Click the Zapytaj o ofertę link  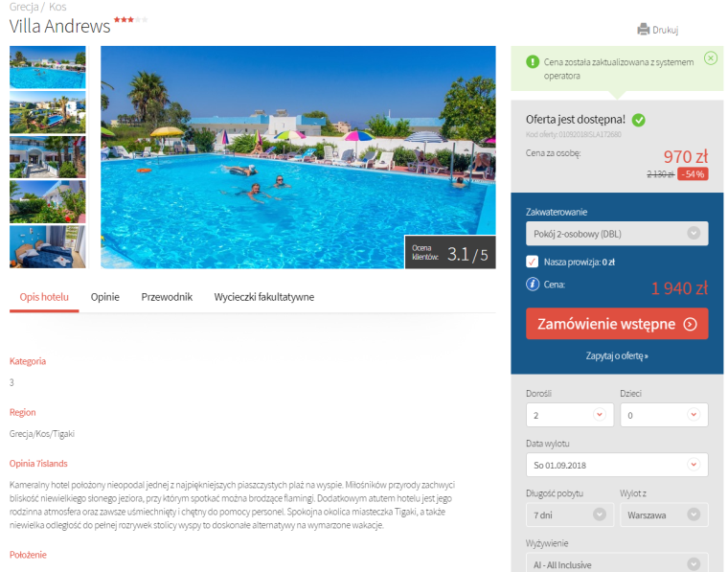coord(617,356)
